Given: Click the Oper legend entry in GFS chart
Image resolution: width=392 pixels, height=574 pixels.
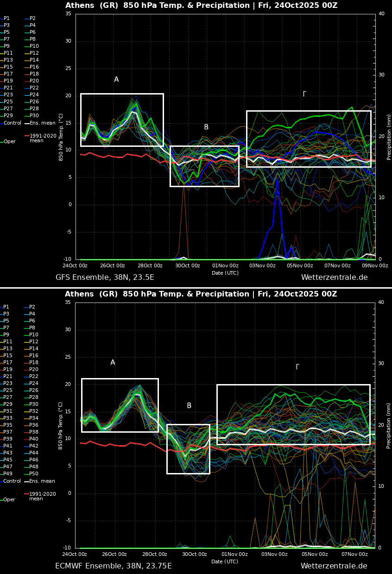Looking at the screenshot, I should tap(10, 142).
